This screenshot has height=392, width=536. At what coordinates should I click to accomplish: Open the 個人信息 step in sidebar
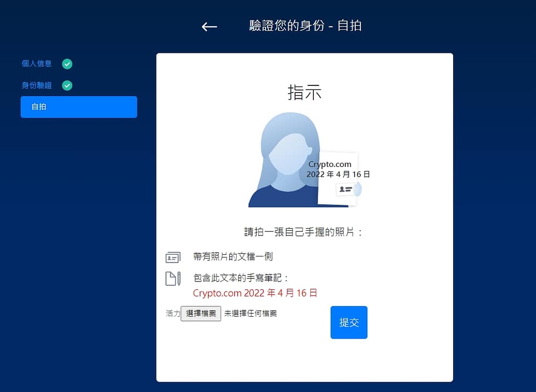click(37, 64)
